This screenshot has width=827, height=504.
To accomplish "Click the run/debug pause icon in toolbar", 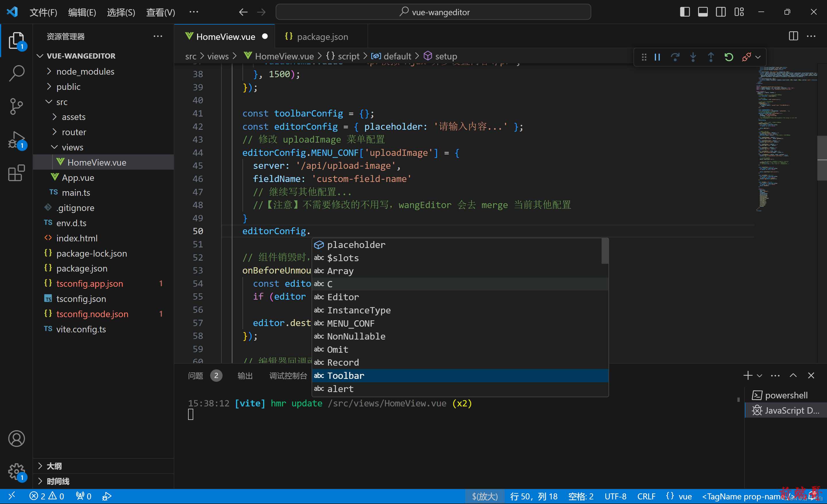I will tap(658, 57).
